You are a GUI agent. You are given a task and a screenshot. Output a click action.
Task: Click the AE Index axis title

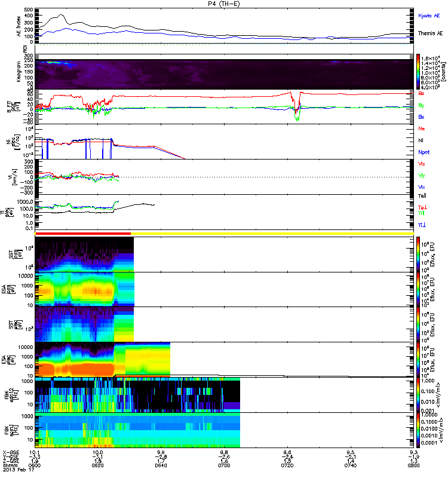point(19,26)
